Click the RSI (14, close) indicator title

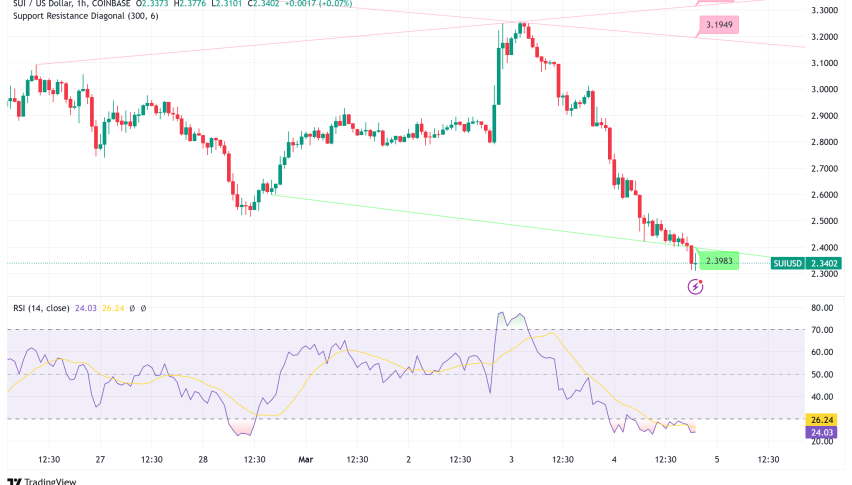click(x=41, y=308)
